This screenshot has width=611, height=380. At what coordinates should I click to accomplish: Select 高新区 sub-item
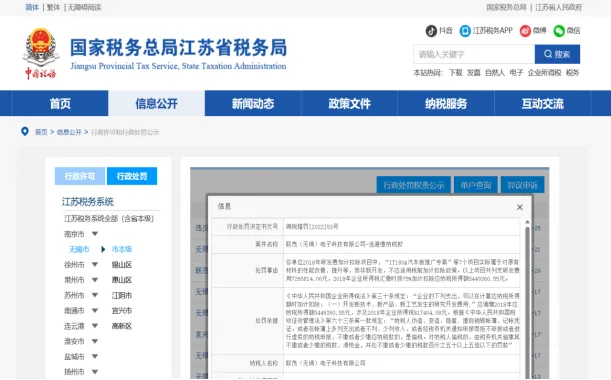pyautogui.click(x=122, y=326)
